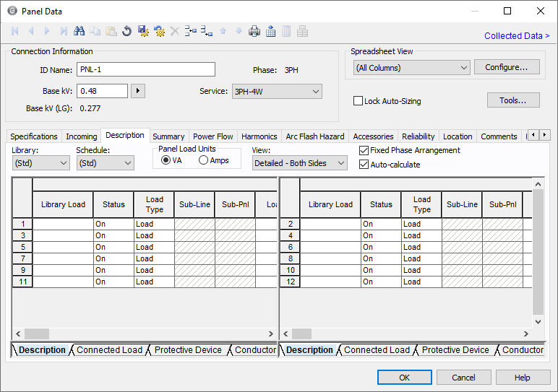
Task: Toggle Lock Auto-Sizing checkbox
Action: [x=358, y=101]
